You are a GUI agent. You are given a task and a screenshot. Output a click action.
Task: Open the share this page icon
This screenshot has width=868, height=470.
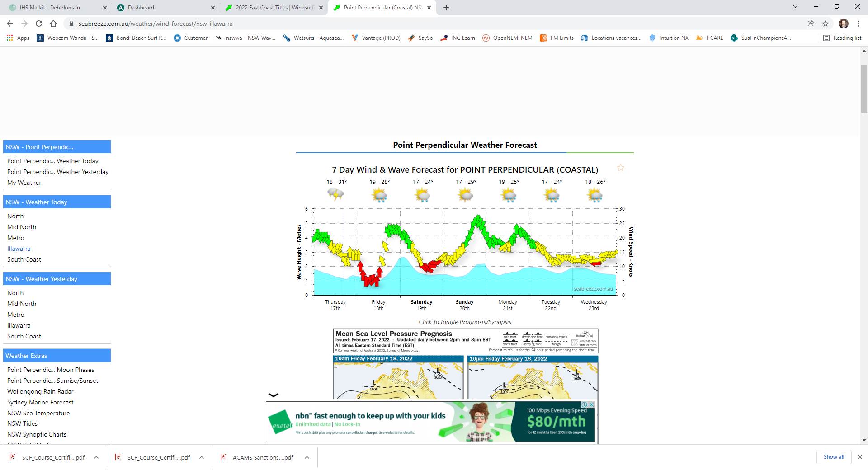[811, 23]
